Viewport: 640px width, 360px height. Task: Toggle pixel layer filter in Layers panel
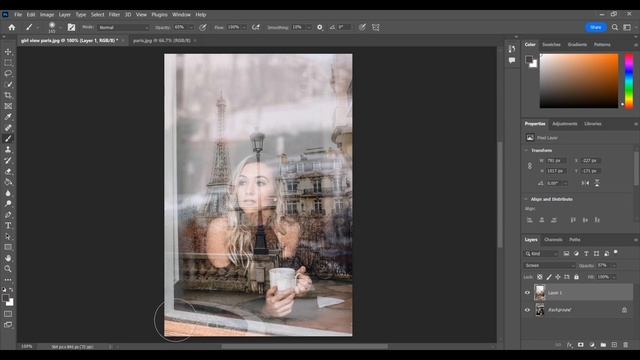[x=566, y=253]
